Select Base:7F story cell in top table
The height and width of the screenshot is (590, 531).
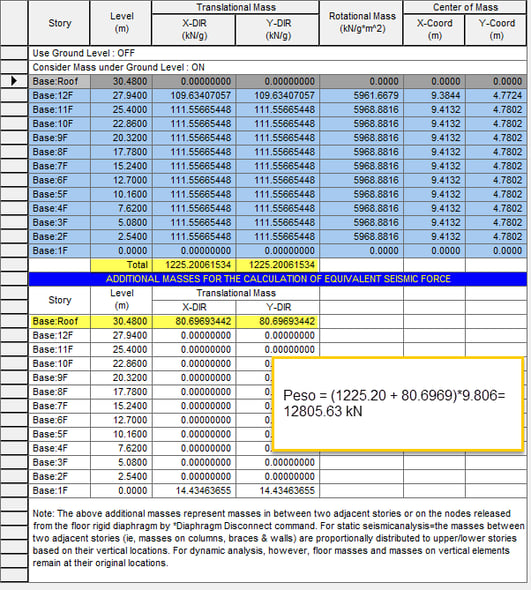59,166
